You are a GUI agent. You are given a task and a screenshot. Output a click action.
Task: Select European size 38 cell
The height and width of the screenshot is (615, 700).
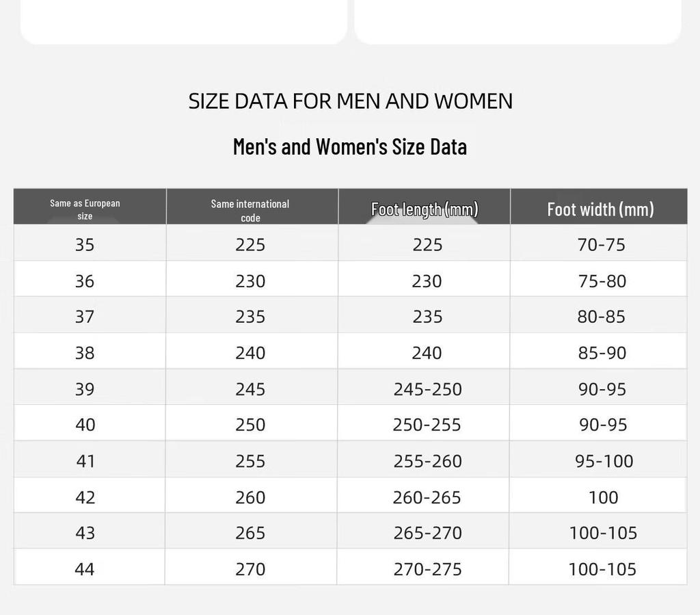point(84,353)
